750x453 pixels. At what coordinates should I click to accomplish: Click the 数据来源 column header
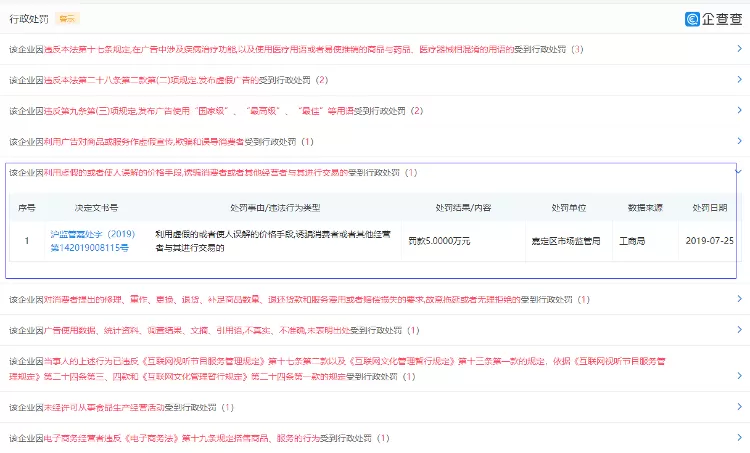coord(645,208)
